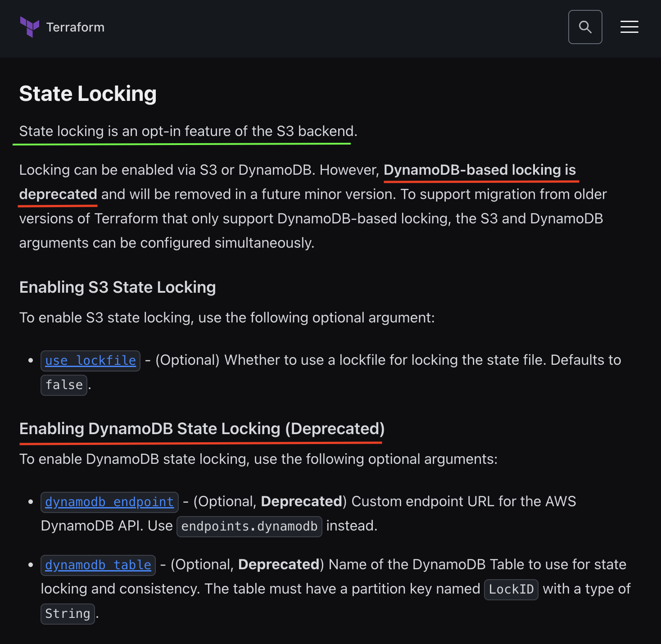Viewport: 661px width, 644px height.
Task: Click bold text 'DynamoDB-based locking is' phrase
Action: 480,170
